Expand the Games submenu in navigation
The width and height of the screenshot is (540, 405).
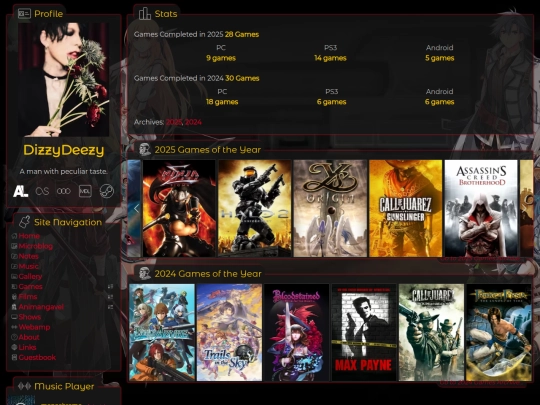tap(110, 287)
